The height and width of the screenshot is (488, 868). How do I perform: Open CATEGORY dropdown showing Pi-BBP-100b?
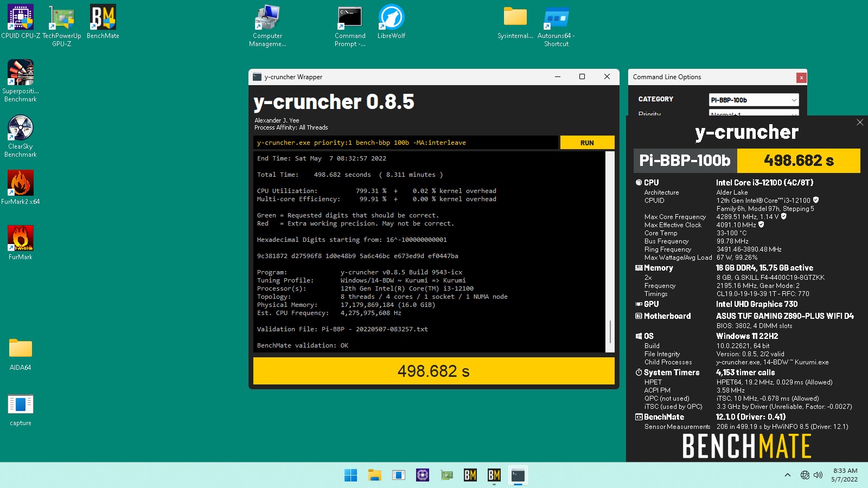click(754, 100)
